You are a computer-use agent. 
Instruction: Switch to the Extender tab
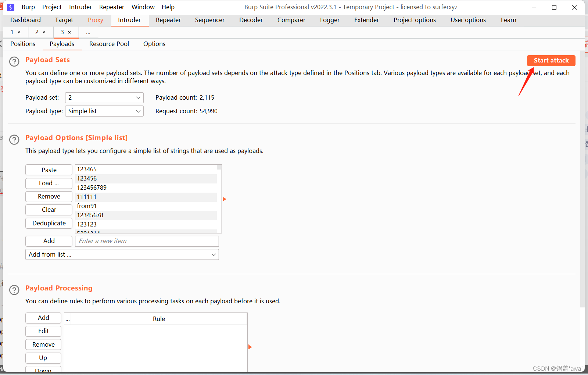point(366,20)
